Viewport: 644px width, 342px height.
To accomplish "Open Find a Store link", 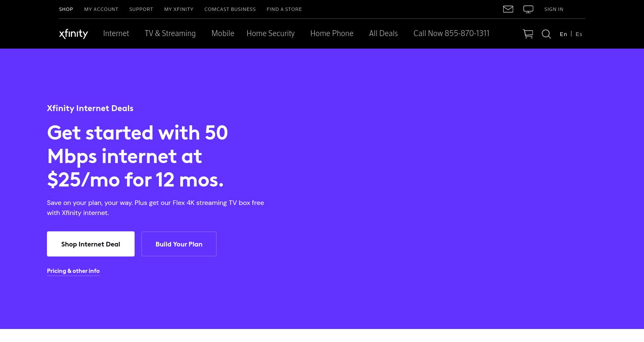I will click(x=284, y=9).
